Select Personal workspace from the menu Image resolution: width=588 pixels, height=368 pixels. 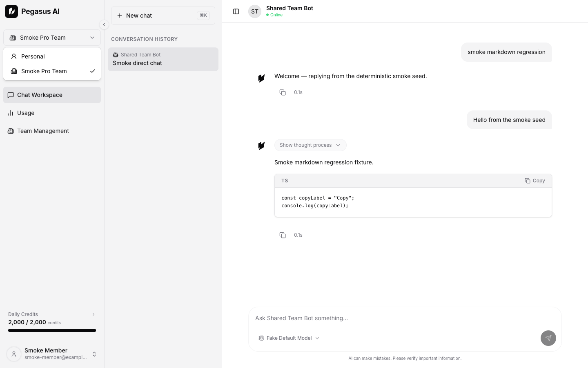52,56
